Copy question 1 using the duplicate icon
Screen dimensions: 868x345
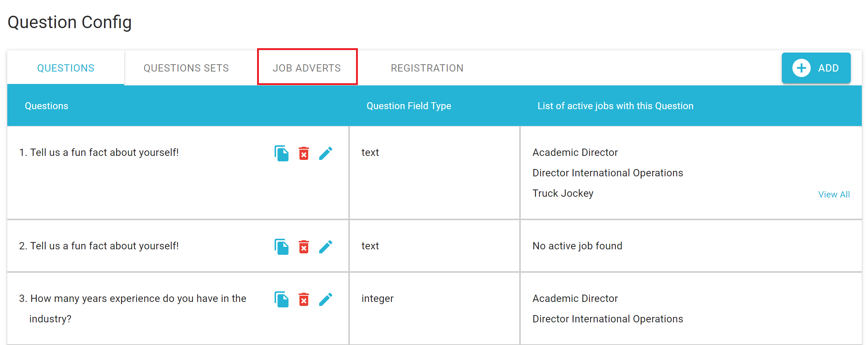pyautogui.click(x=282, y=153)
